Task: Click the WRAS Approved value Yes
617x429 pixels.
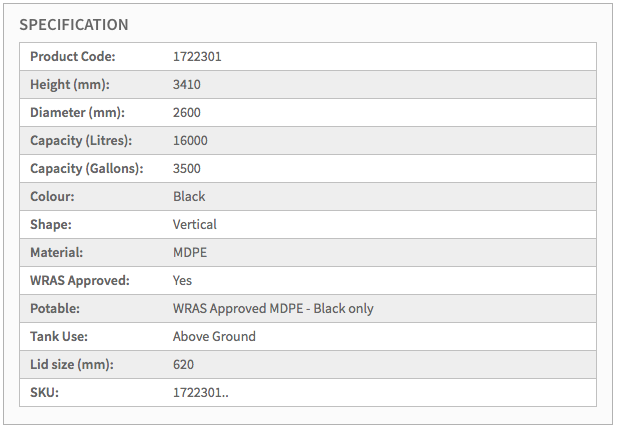Action: pos(183,281)
